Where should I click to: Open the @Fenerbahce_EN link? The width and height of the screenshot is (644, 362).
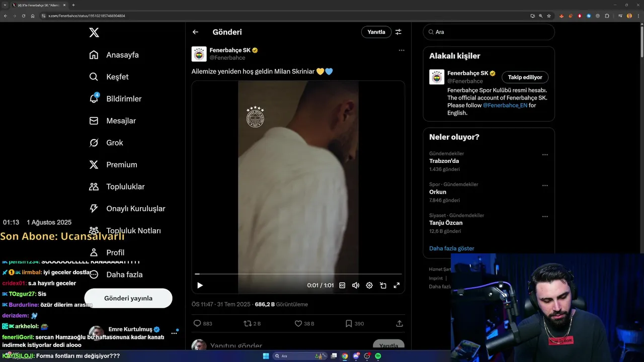tap(505, 105)
